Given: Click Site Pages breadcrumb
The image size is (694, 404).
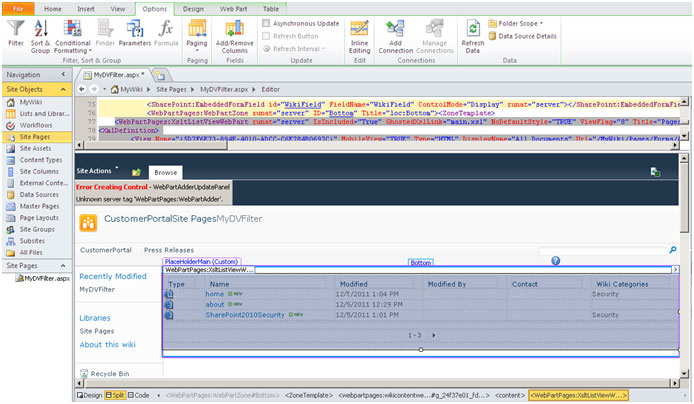Looking at the screenshot, I should point(171,89).
